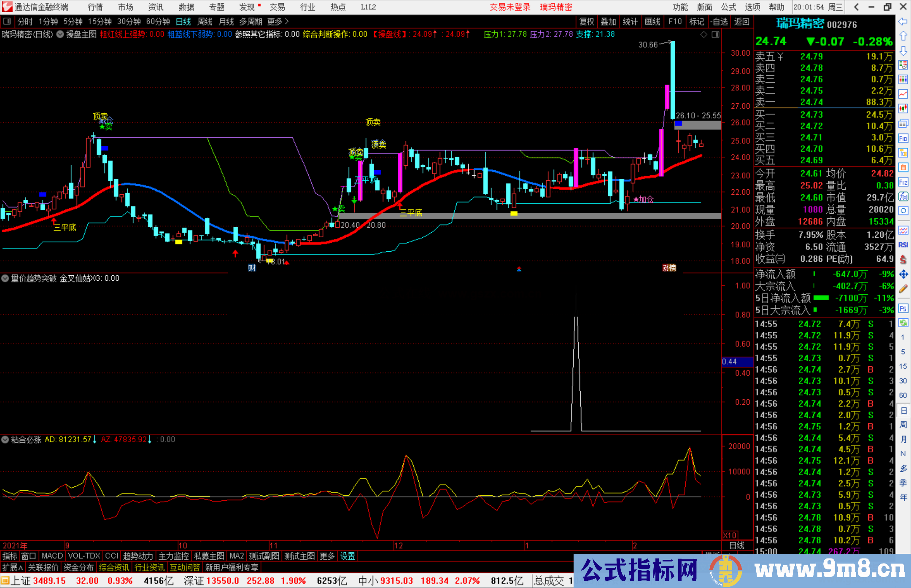Click the candlestick chart icon in sidebar
911x588 pixels.
pyautogui.click(x=903, y=108)
